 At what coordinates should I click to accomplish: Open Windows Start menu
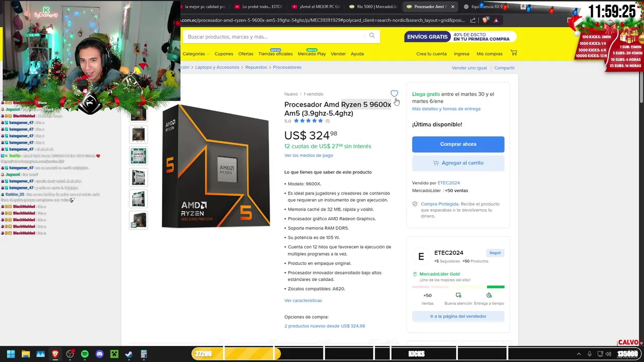pos(11,354)
